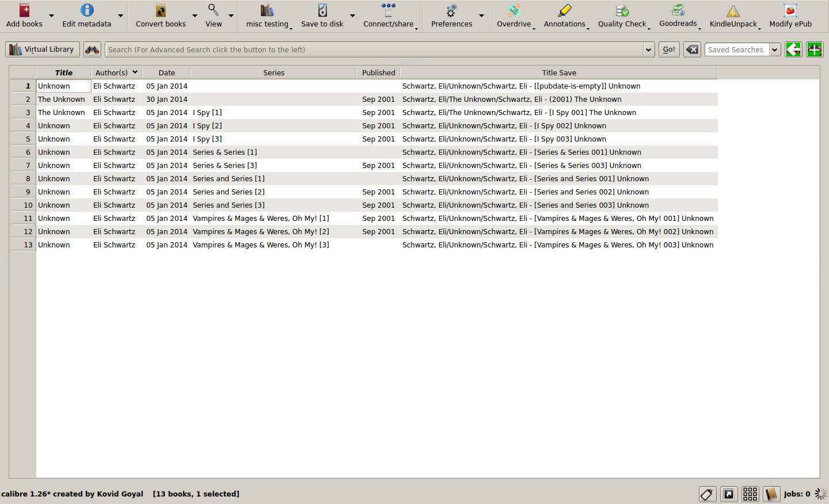Click the Overdrive plugin icon
829x504 pixels.
coord(514,10)
